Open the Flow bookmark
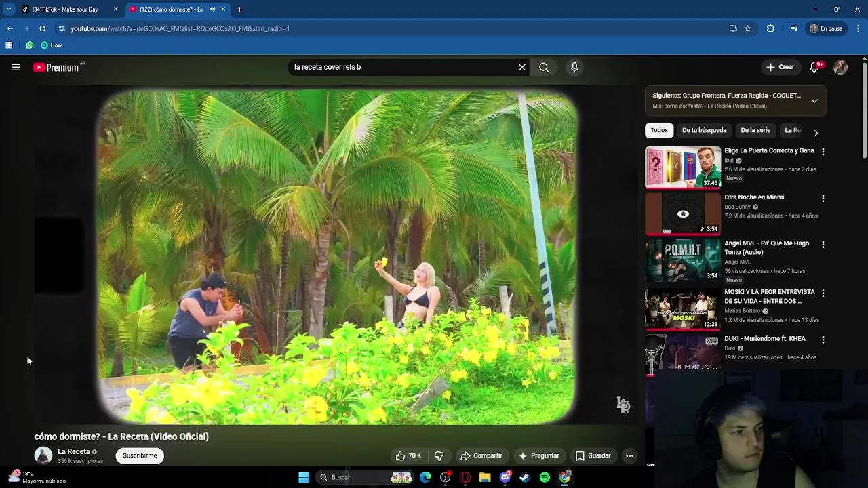 pos(51,45)
